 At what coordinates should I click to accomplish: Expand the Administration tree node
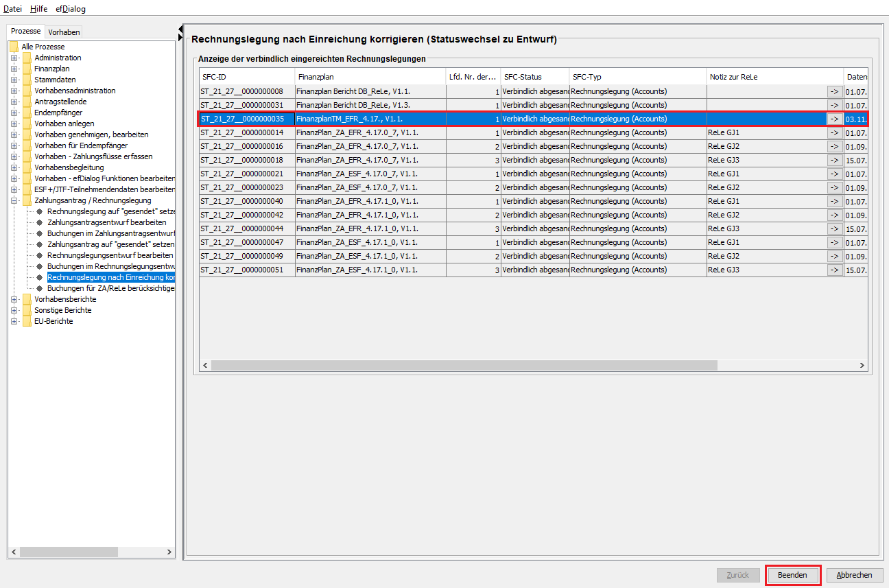[14, 58]
